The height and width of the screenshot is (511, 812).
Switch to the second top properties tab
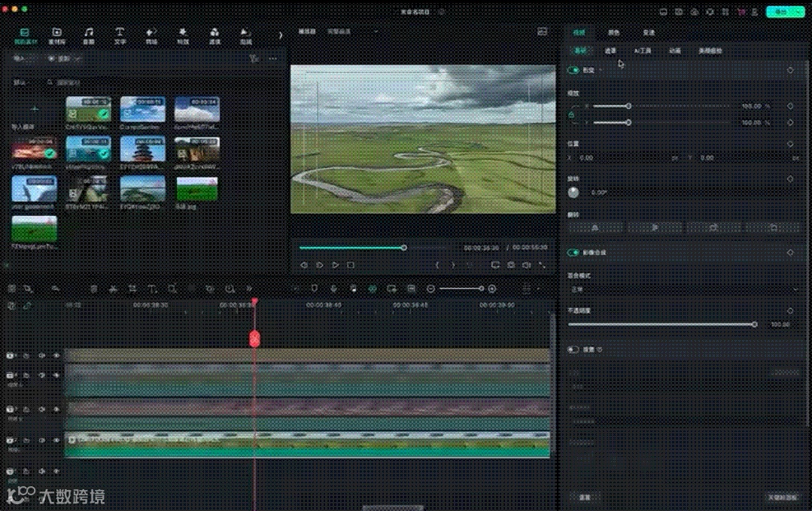click(x=613, y=32)
